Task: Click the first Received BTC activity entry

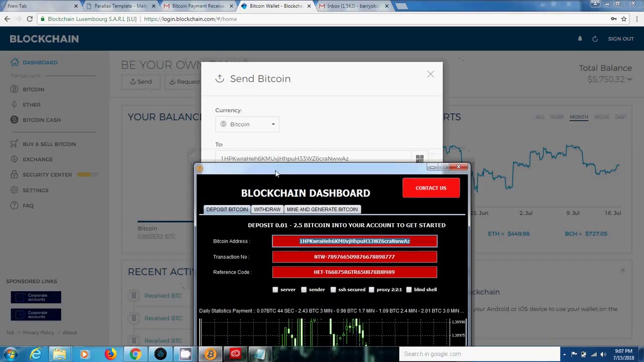Action: (x=163, y=296)
